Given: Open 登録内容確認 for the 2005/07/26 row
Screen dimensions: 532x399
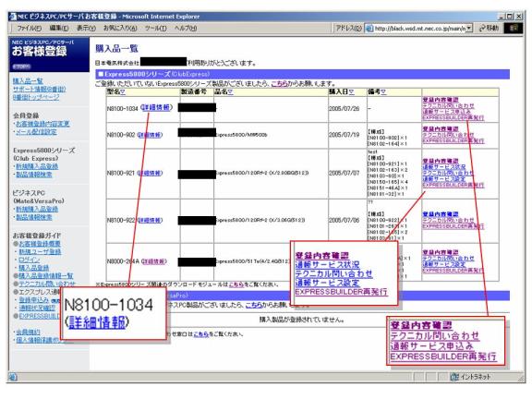Looking at the screenshot, I should coord(441,100).
